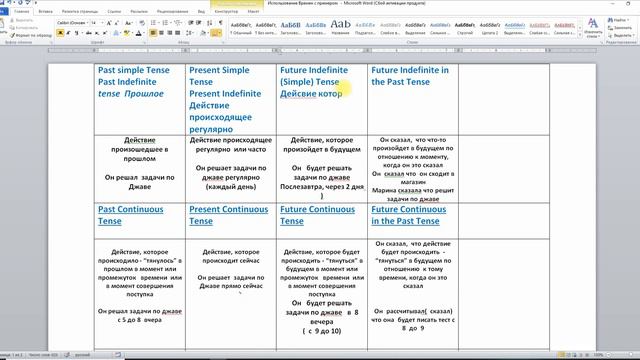Viewport: 640px width, 360px height.
Task: Apply the Title (Название) style
Action: (340, 28)
